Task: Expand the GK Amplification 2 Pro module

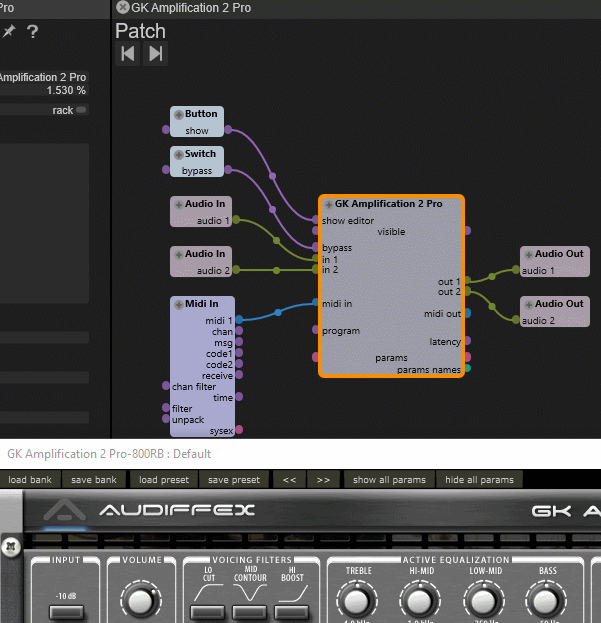Action: pos(329,205)
